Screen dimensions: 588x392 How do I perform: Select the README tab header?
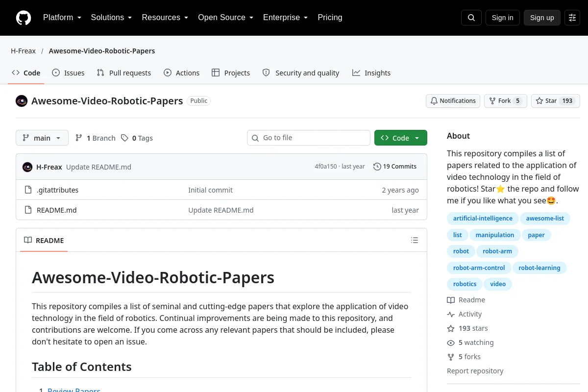44,240
